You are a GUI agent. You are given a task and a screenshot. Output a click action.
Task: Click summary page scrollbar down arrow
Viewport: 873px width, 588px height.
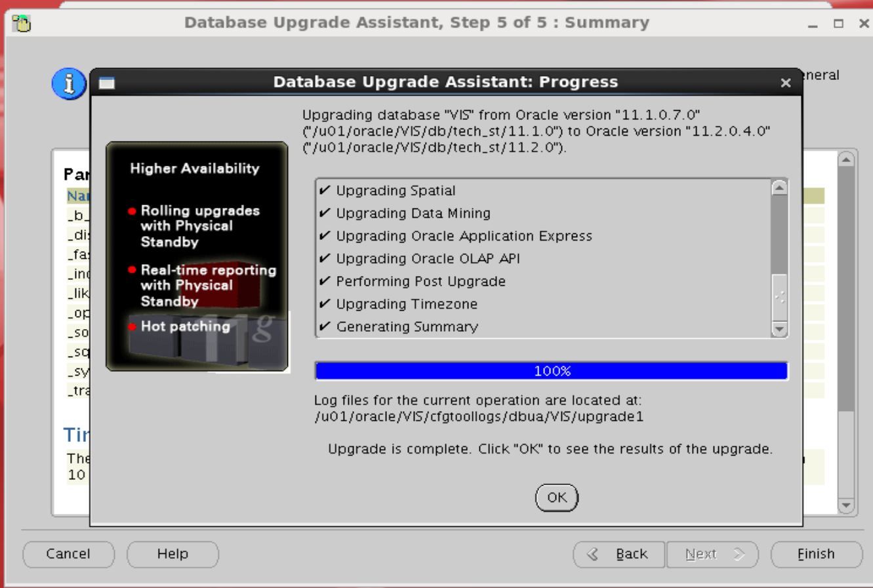pos(846,505)
